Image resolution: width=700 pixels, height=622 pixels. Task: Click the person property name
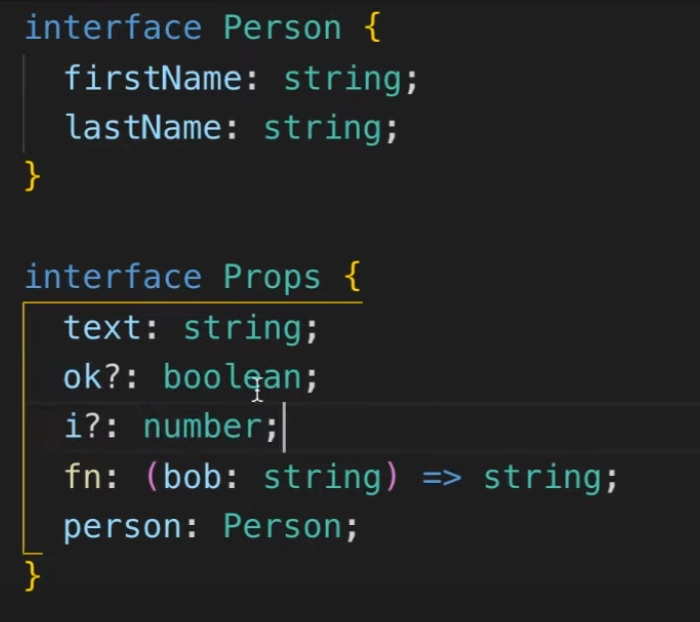(x=123, y=528)
